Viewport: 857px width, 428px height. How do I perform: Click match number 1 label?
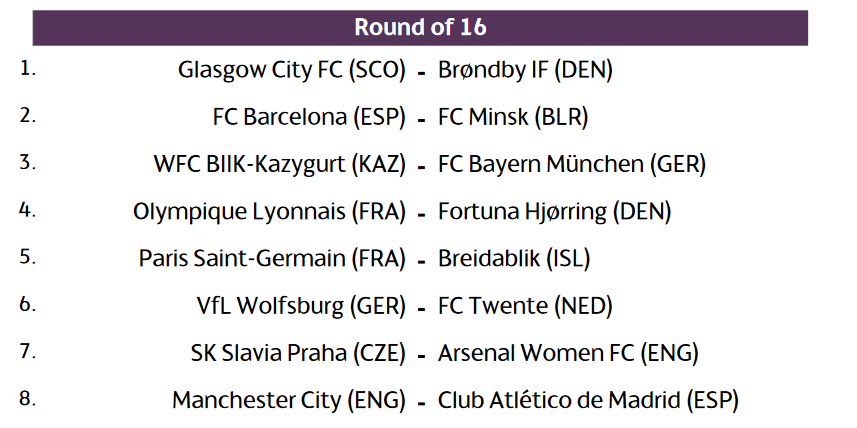(x=27, y=68)
